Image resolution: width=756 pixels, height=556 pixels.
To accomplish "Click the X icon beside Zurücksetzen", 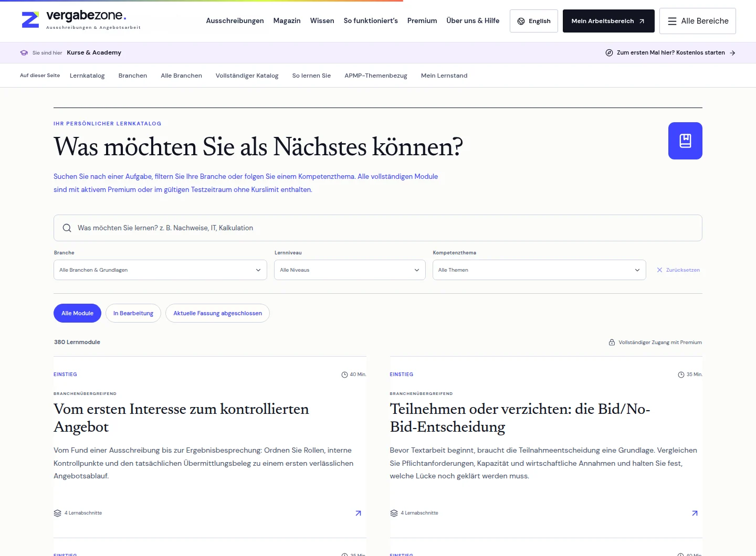I will [659, 270].
